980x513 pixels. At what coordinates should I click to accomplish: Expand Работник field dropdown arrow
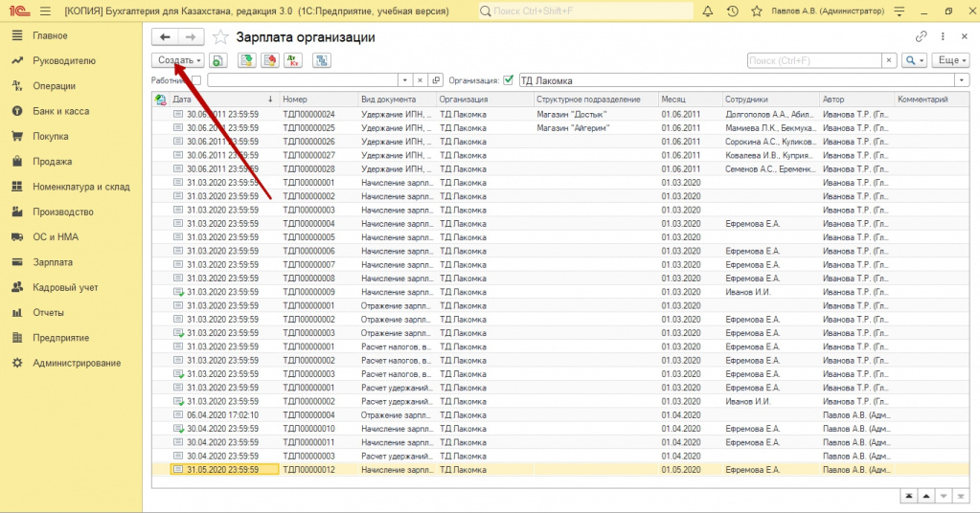[405, 80]
